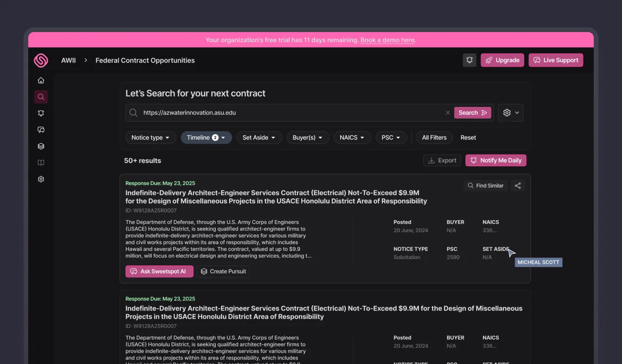Open the alerts bell sidebar icon
The height and width of the screenshot is (364, 622).
pyautogui.click(x=41, y=113)
